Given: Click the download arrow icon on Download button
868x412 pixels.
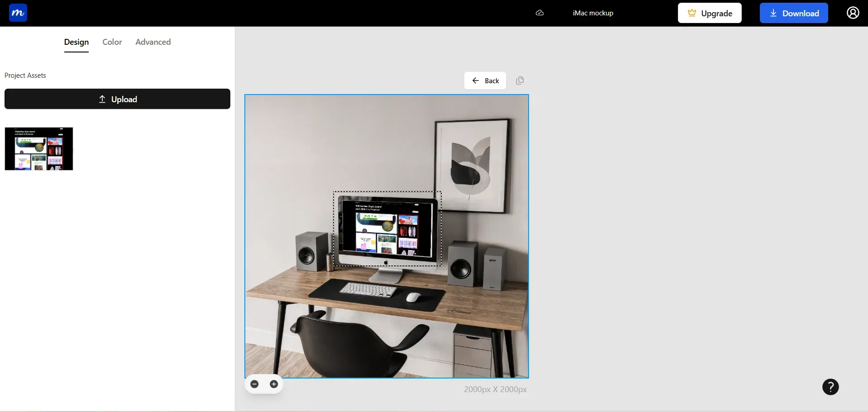Looking at the screenshot, I should point(773,13).
